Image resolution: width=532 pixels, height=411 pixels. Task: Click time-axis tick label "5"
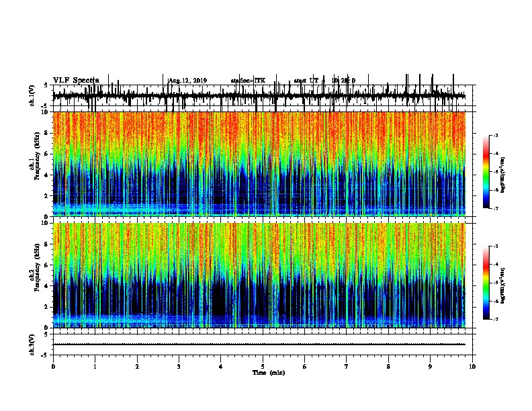click(x=263, y=367)
